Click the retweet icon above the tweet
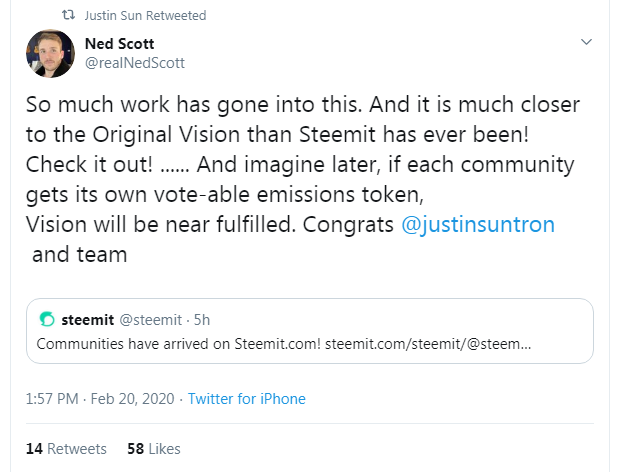The width and height of the screenshot is (628, 472). [66, 16]
